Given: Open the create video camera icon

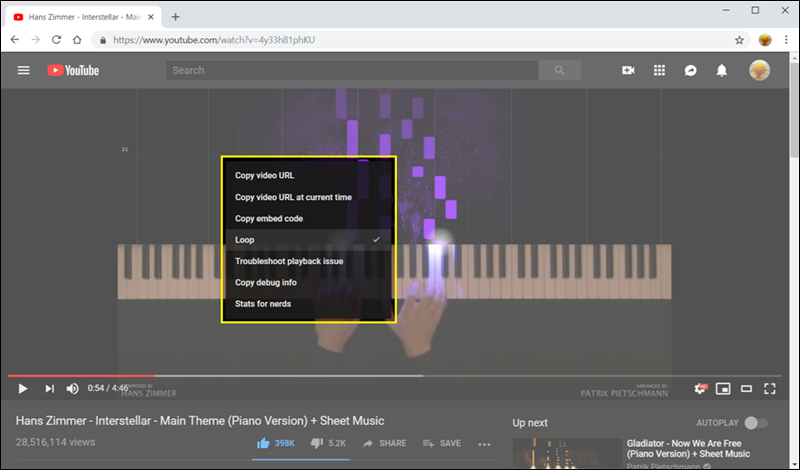Looking at the screenshot, I should 628,70.
